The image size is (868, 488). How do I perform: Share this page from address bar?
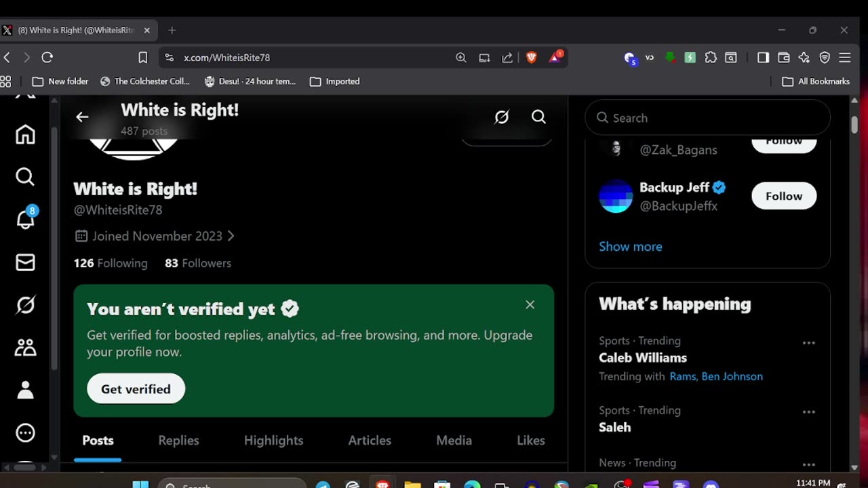507,58
